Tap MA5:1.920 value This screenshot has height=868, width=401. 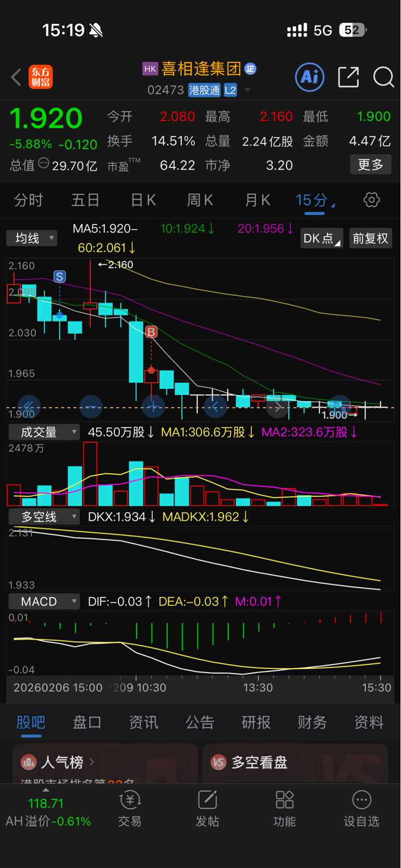[105, 228]
